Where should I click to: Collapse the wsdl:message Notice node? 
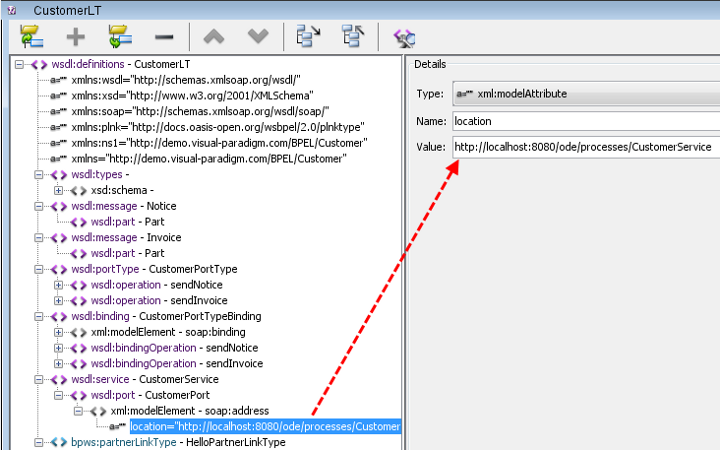[39, 206]
